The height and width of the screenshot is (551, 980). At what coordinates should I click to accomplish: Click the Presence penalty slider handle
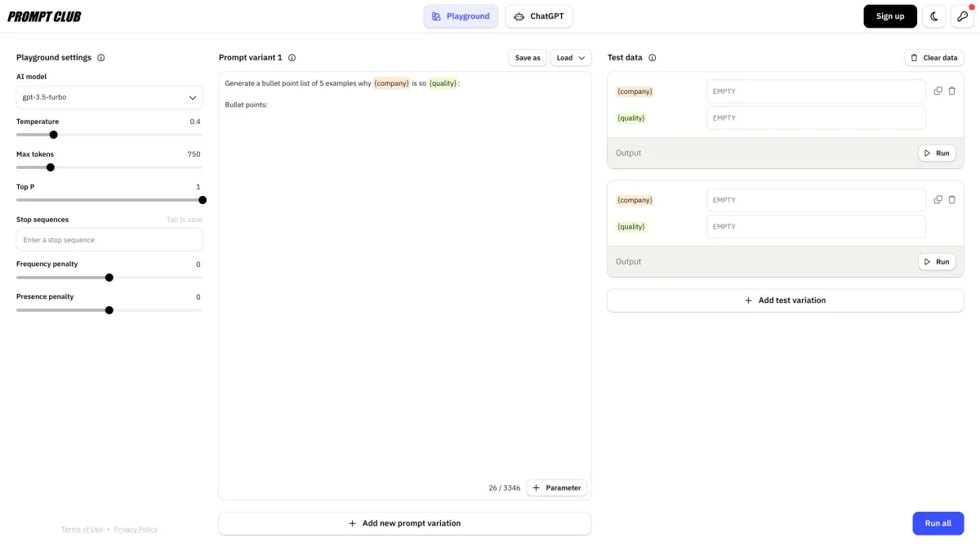(109, 310)
